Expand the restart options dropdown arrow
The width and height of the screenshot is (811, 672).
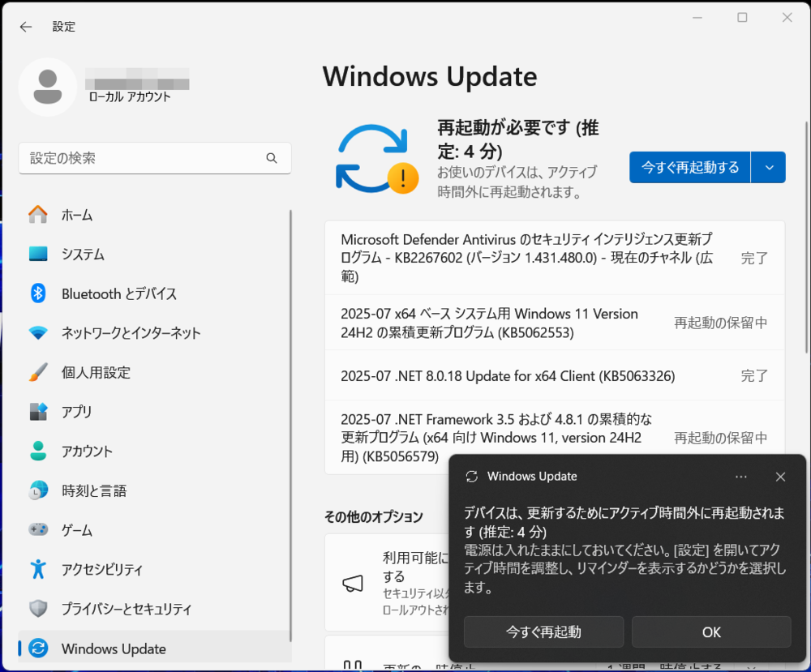pyautogui.click(x=769, y=168)
